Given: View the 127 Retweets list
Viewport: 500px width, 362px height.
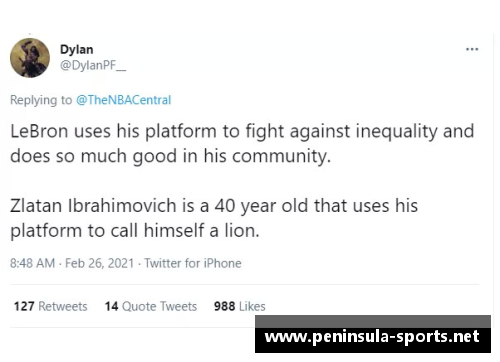Looking at the screenshot, I should pyautogui.click(x=51, y=306).
